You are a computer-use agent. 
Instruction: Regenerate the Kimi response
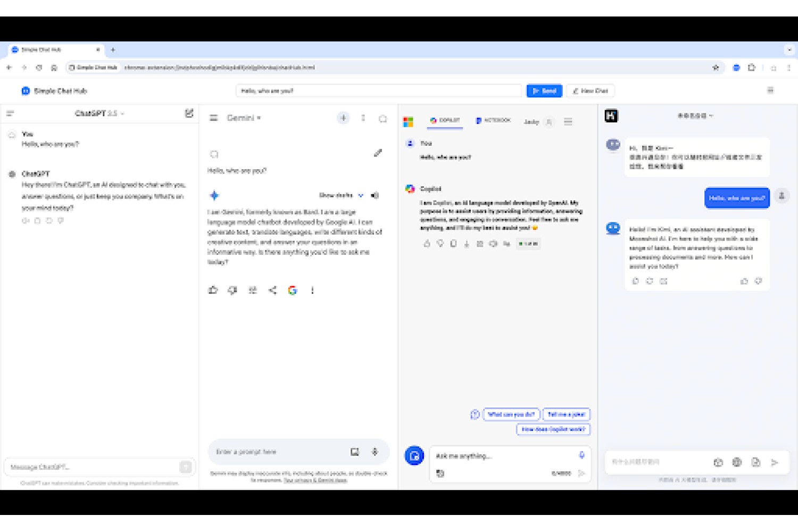point(650,281)
